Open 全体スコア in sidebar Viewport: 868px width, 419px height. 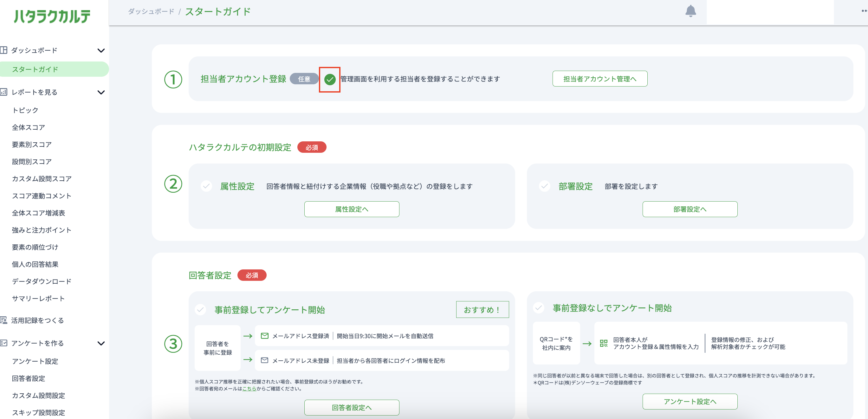click(x=28, y=127)
